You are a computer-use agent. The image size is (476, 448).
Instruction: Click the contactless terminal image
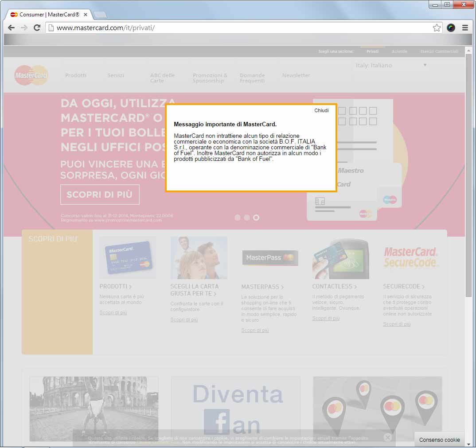341,259
